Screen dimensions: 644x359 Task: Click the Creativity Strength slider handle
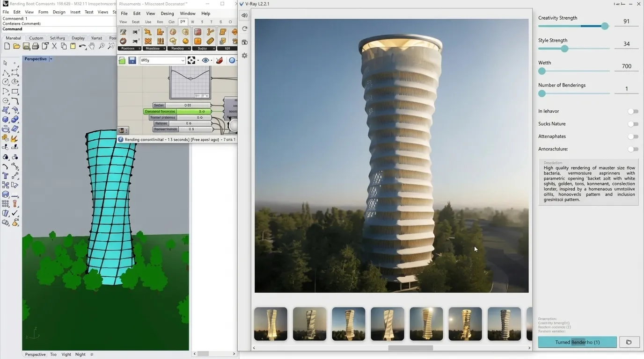(605, 26)
